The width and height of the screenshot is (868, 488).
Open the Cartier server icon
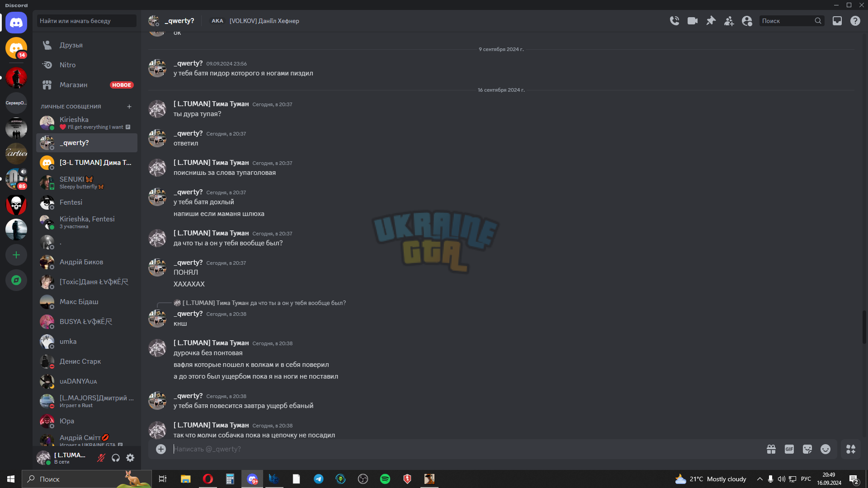(16, 154)
